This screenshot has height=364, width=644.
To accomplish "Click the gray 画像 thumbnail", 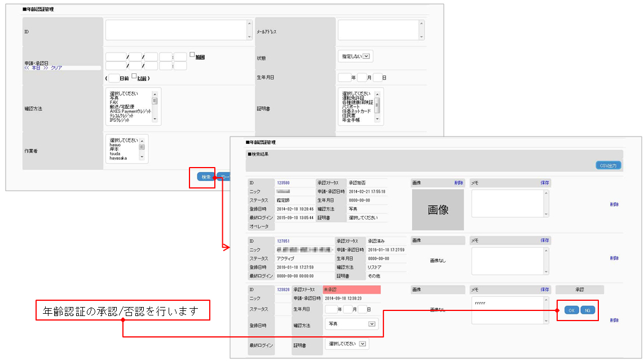I will pyautogui.click(x=438, y=209).
